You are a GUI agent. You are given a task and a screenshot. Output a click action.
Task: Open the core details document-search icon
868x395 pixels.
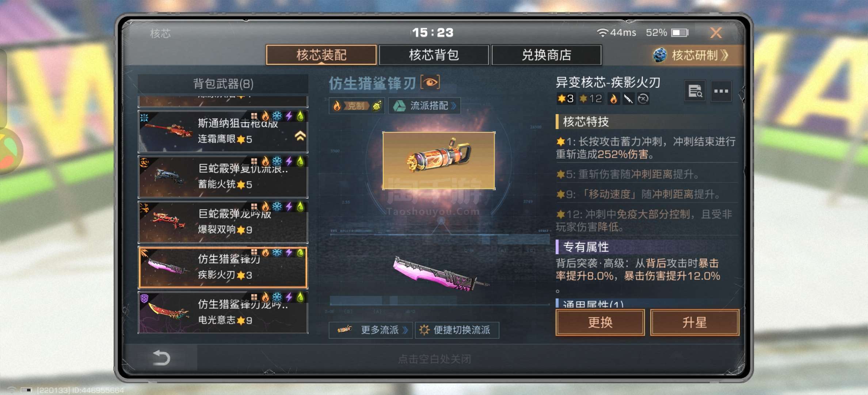(695, 91)
